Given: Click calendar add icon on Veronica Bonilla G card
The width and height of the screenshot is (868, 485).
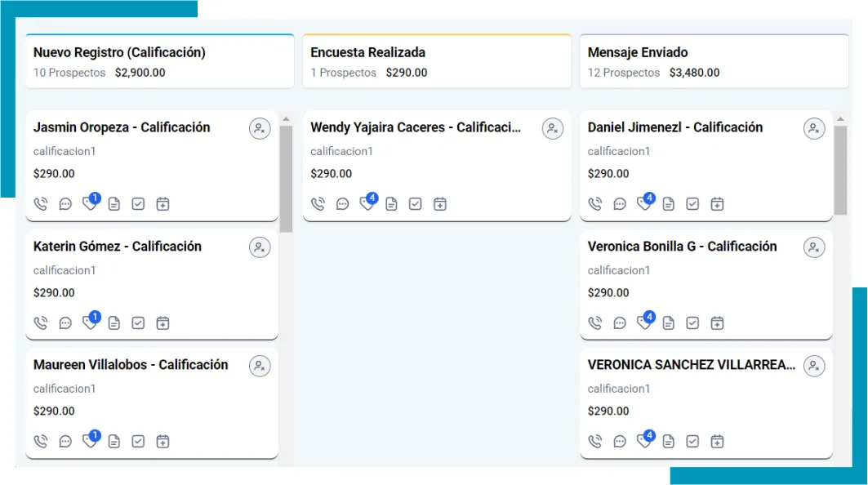Looking at the screenshot, I should coord(717,323).
